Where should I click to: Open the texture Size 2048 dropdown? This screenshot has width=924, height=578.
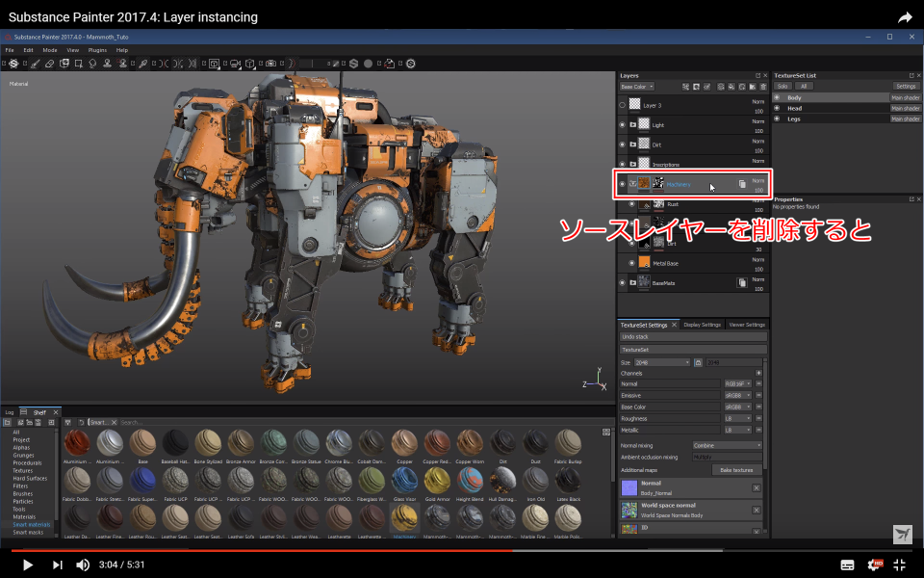(x=662, y=362)
